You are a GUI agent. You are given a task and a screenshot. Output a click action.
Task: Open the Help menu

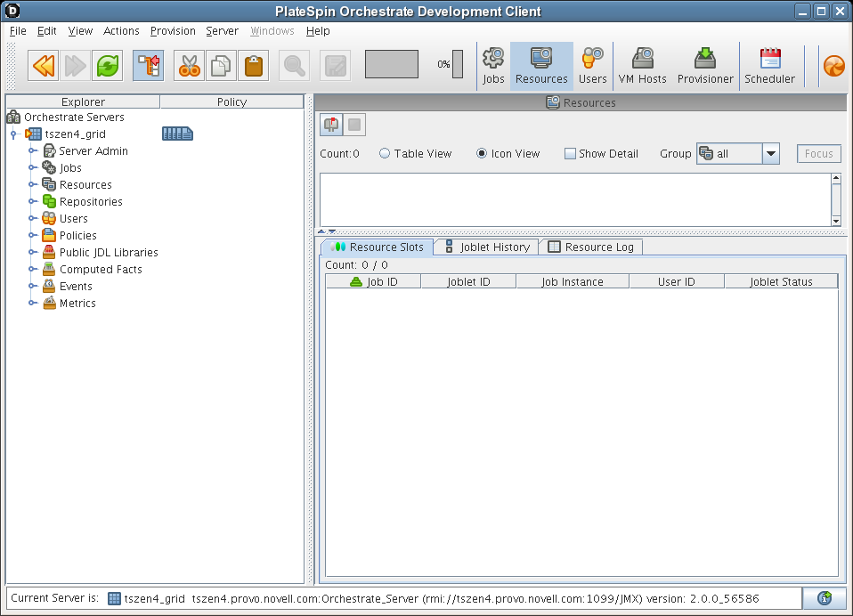(318, 31)
